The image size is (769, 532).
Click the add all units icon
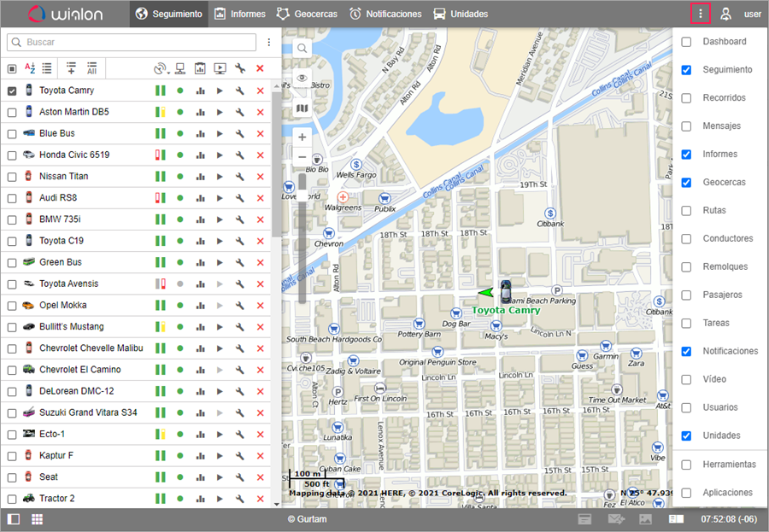[91, 68]
